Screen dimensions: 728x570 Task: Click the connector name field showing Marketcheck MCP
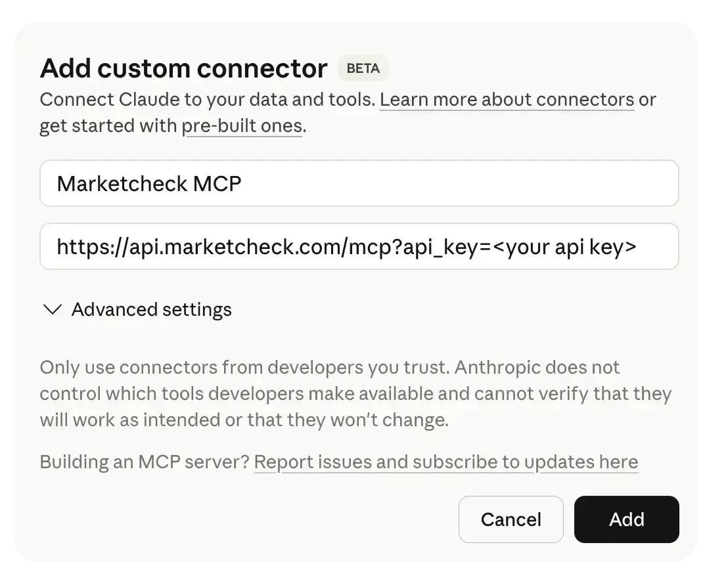pyautogui.click(x=359, y=183)
